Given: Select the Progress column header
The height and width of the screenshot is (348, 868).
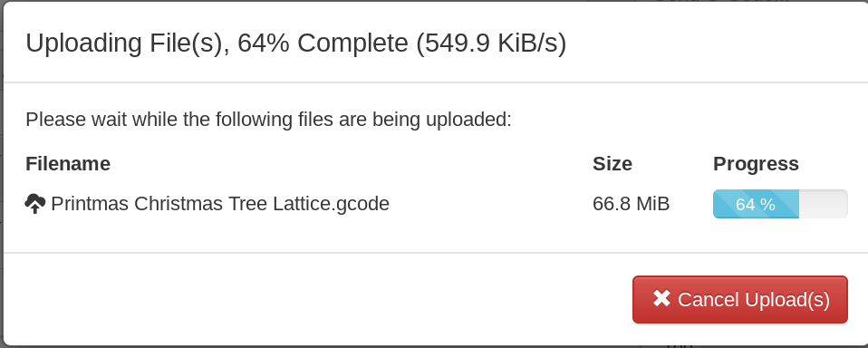Looking at the screenshot, I should [x=756, y=164].
